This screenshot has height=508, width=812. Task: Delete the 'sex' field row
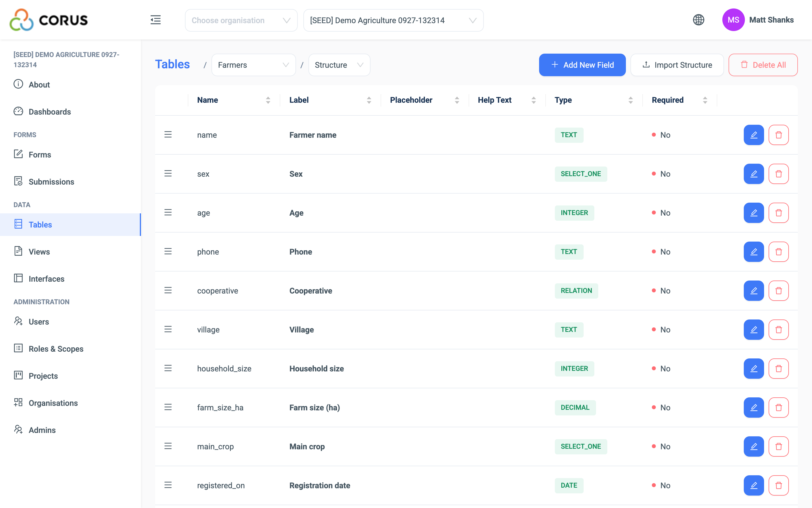click(x=778, y=174)
